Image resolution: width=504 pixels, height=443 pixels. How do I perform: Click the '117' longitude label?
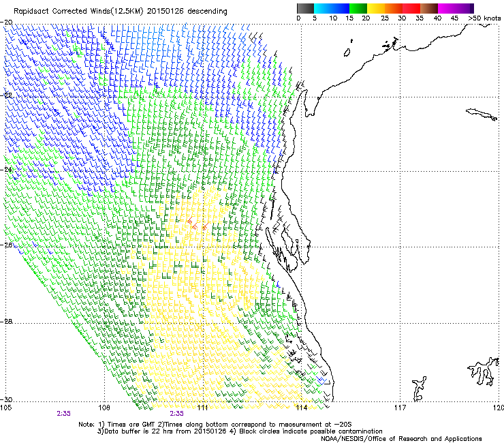400,408
